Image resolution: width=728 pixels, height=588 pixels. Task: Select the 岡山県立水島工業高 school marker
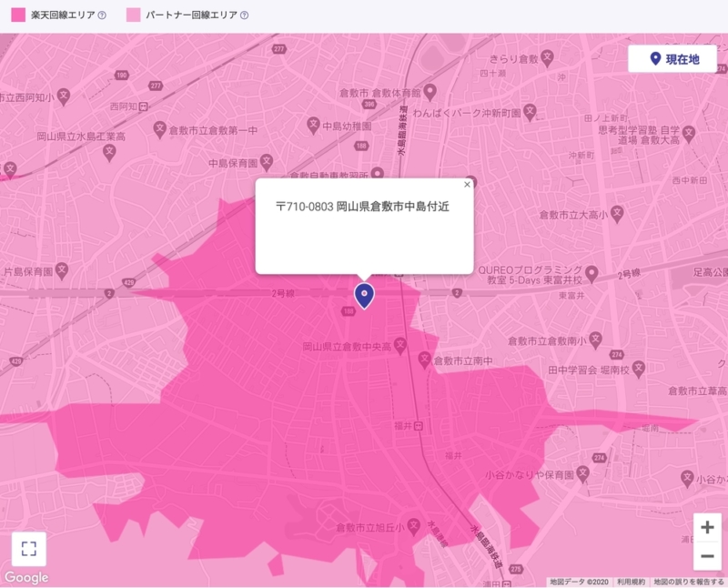109,152
